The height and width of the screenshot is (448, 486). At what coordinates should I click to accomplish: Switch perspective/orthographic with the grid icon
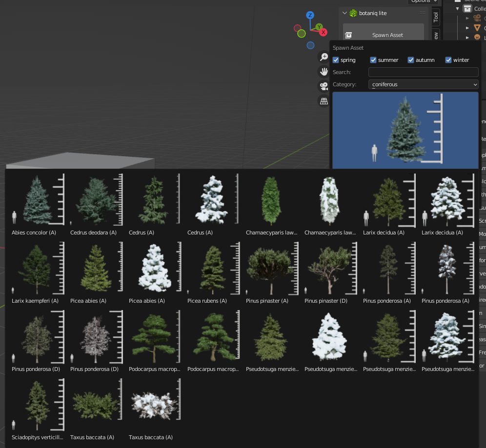pos(324,101)
